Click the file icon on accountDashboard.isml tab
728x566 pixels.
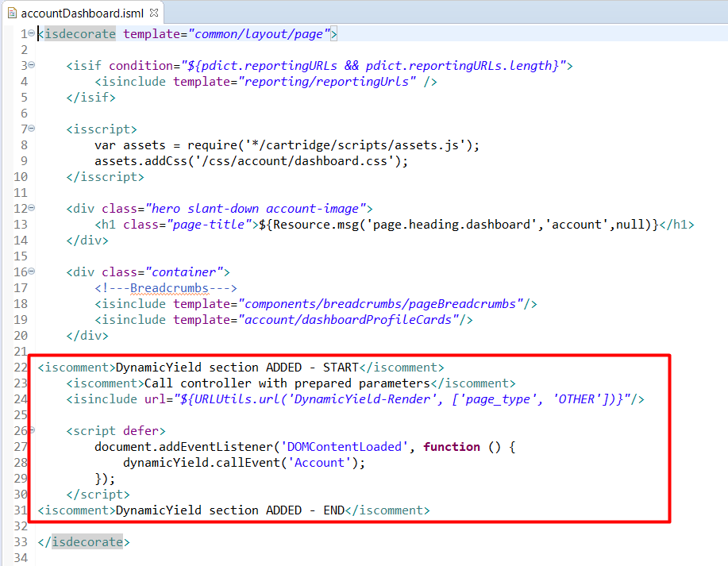12,13
